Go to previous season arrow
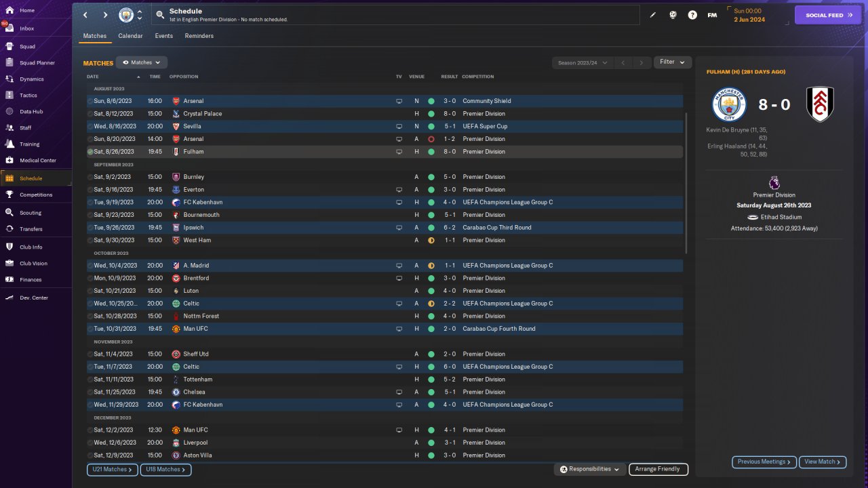 click(x=623, y=62)
